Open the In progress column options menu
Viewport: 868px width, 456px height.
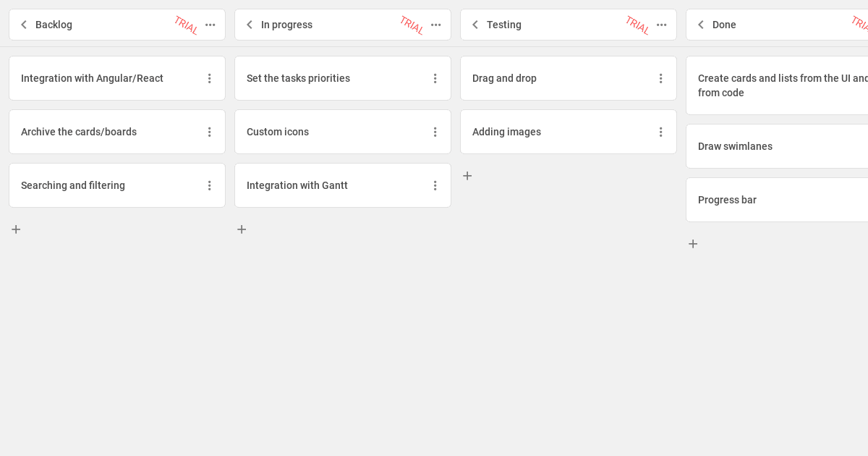pos(435,24)
